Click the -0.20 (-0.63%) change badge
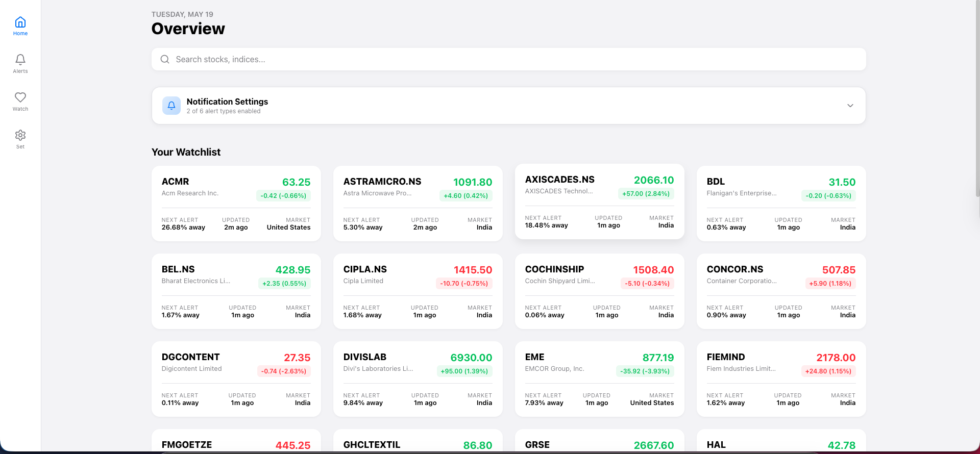980x454 pixels. pos(828,196)
